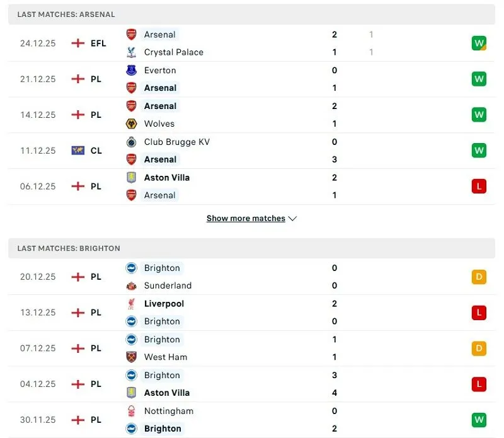Click the Nottingham club crest icon
The width and height of the screenshot is (504, 438).
coord(131,411)
